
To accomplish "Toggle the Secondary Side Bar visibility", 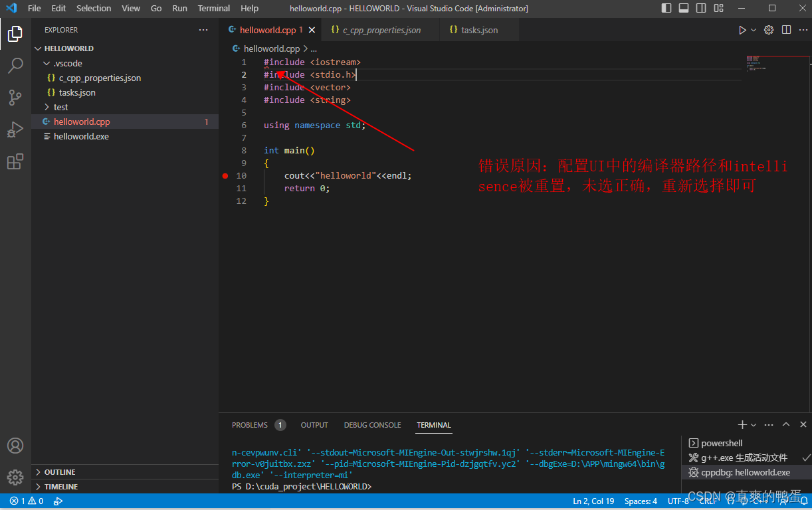I will tap(701, 9).
